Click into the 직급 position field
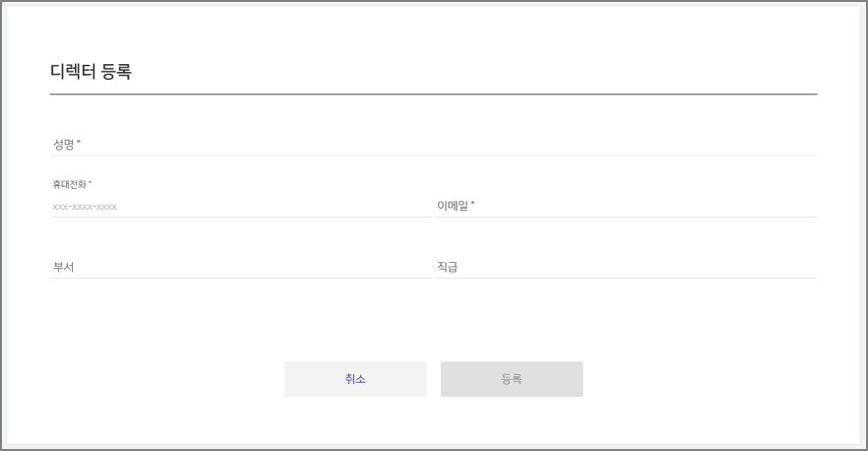 [626, 267]
